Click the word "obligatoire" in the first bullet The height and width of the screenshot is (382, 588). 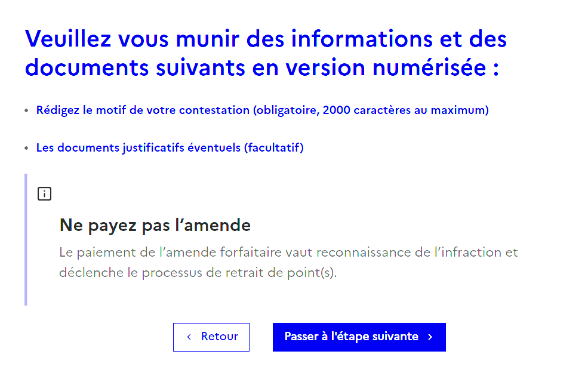285,110
